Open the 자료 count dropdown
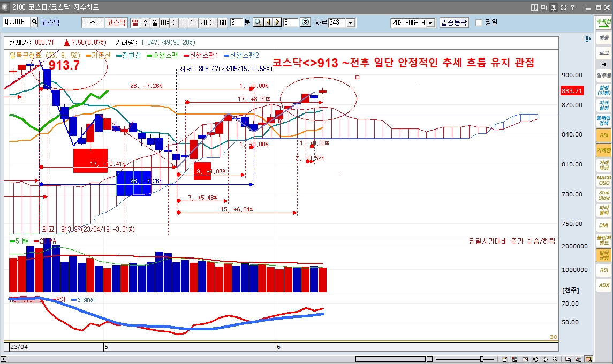Viewport: 613px width, 364px height. pyautogui.click(x=351, y=22)
